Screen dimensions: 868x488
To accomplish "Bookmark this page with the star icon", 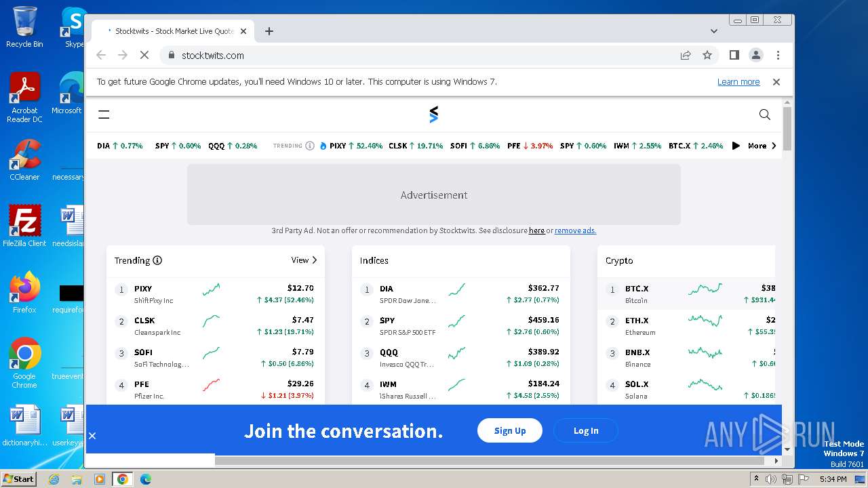I will point(707,56).
